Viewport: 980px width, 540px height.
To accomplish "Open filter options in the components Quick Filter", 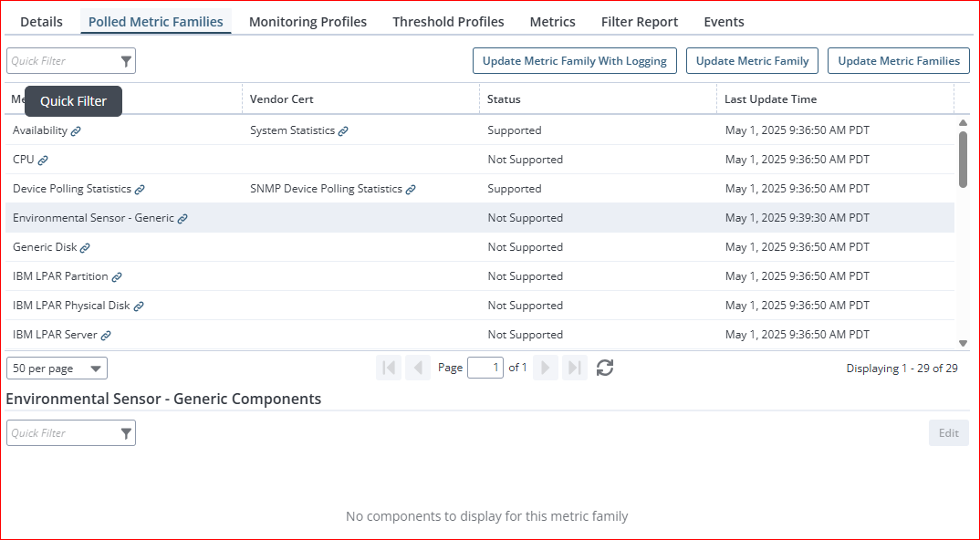I will (x=126, y=433).
